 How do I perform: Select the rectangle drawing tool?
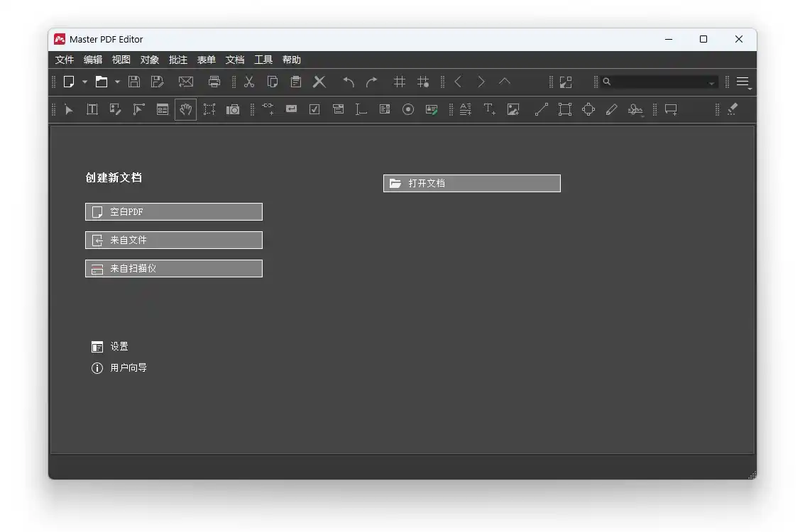(x=565, y=109)
